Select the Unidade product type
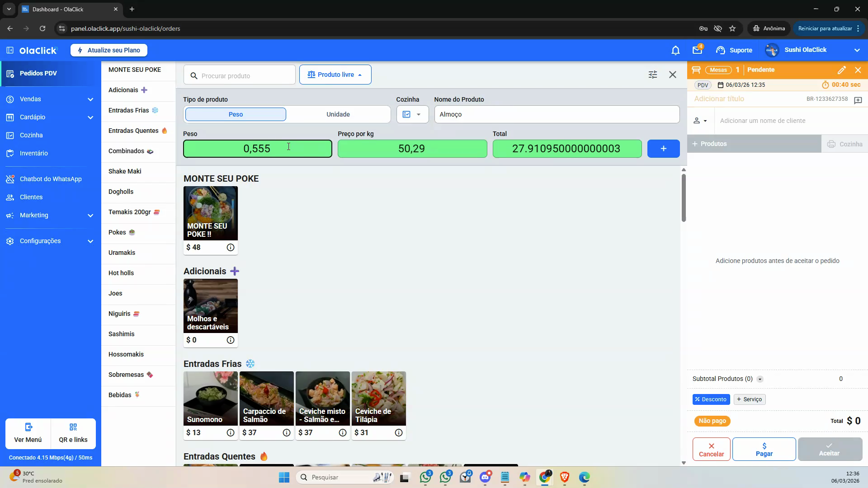Screen dimensions: 868x488 338,114
